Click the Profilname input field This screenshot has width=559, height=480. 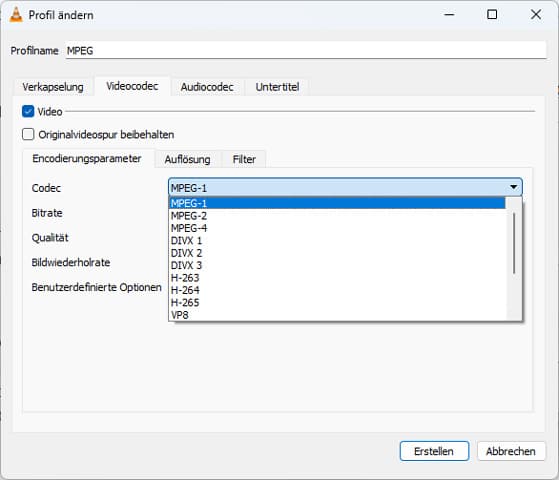[306, 50]
